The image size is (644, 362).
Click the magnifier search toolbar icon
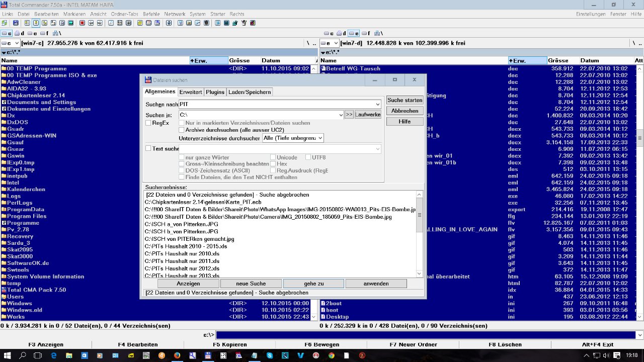(x=111, y=23)
